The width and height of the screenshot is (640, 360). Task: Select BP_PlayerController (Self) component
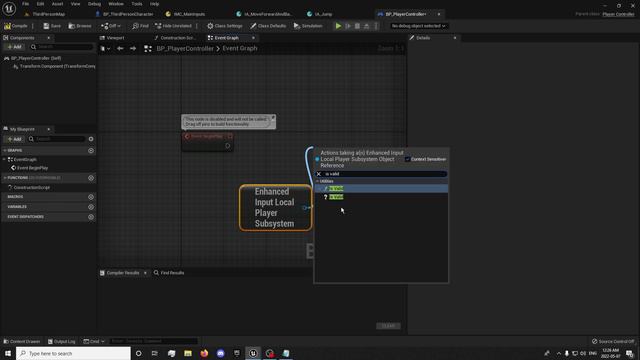[36, 58]
